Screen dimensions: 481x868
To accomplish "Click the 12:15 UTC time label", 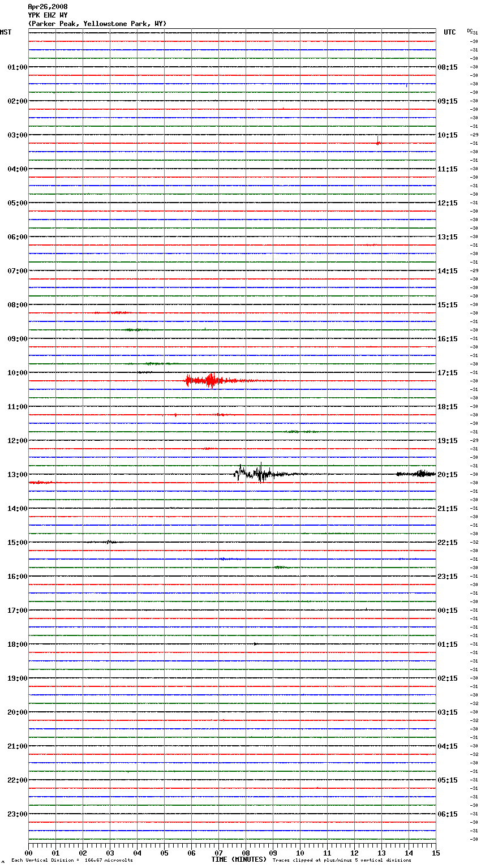I will [448, 203].
